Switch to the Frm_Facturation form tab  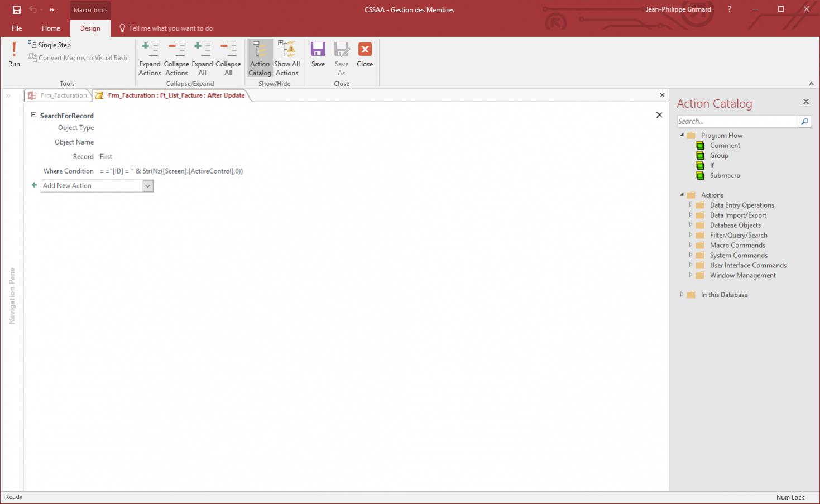(58, 95)
